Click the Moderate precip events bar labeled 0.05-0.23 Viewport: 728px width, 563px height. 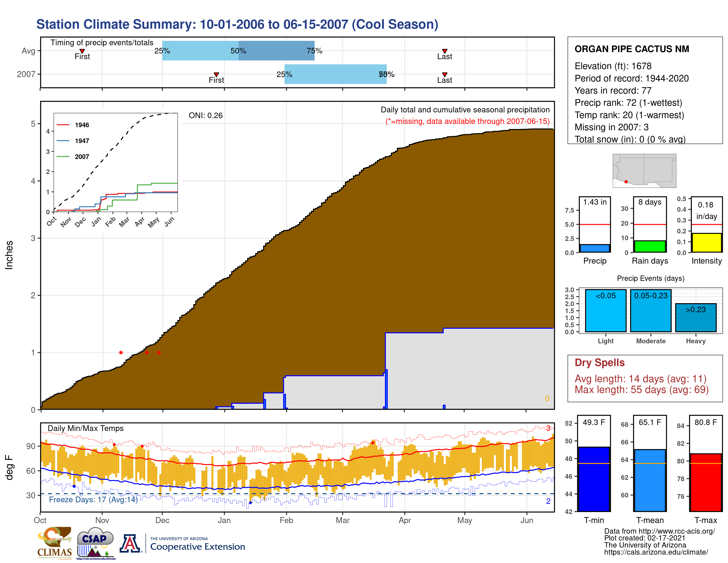click(x=651, y=310)
